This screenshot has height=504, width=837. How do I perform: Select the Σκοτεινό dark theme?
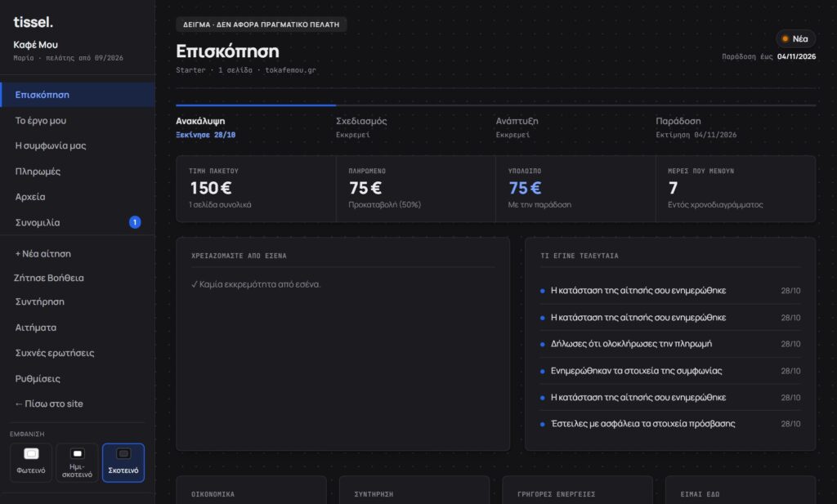pyautogui.click(x=123, y=462)
